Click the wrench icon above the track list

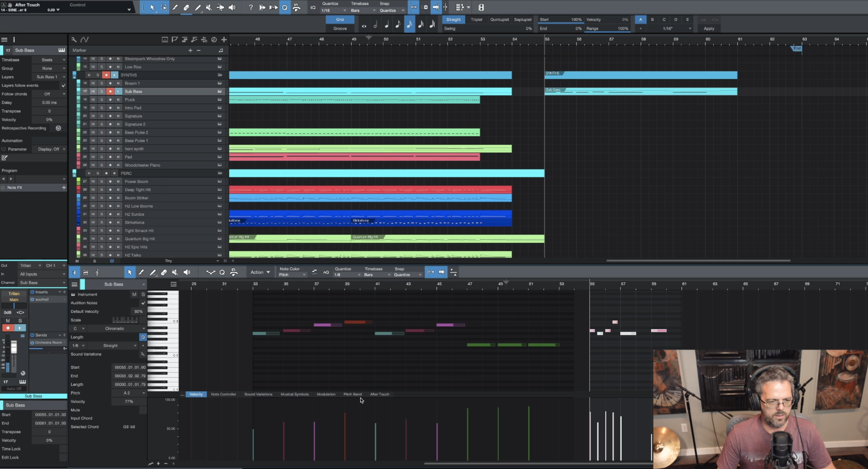pyautogui.click(x=74, y=39)
